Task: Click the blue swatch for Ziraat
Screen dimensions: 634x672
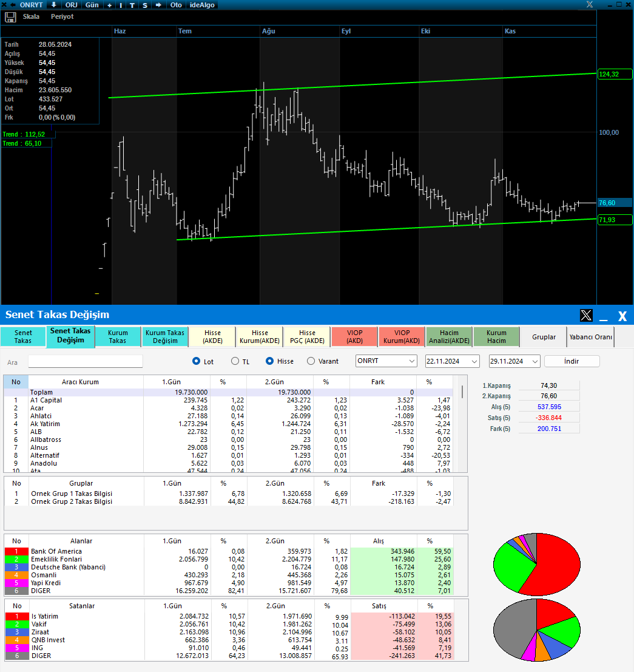Action: [17, 632]
